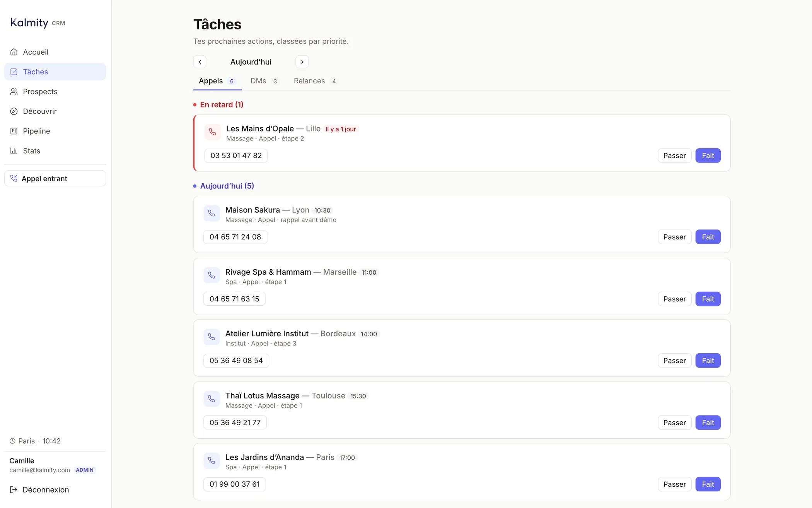The height and width of the screenshot is (508, 812).
Task: Switch to the Appels tab
Action: (x=217, y=81)
